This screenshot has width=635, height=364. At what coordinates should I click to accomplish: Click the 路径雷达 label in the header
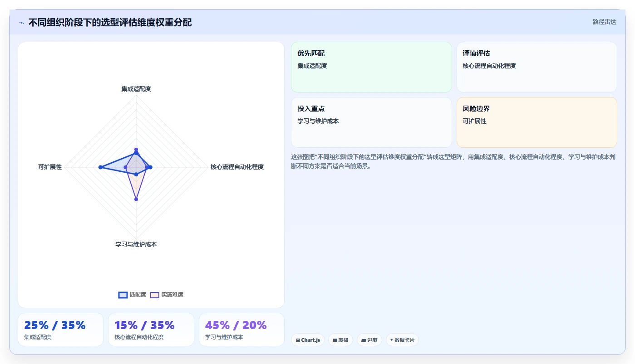tap(604, 22)
